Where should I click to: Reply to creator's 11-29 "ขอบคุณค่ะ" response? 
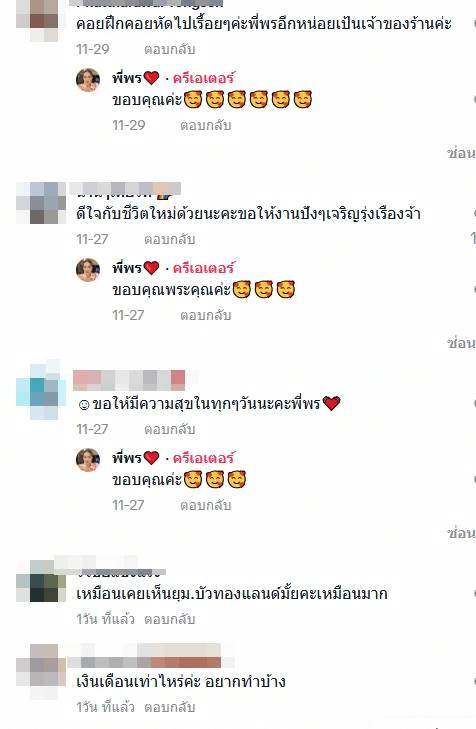tap(205, 126)
